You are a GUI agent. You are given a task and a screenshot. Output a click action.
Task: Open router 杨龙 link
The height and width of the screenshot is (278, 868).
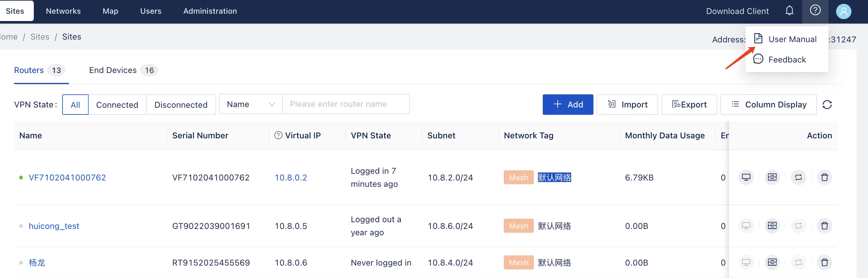point(37,263)
